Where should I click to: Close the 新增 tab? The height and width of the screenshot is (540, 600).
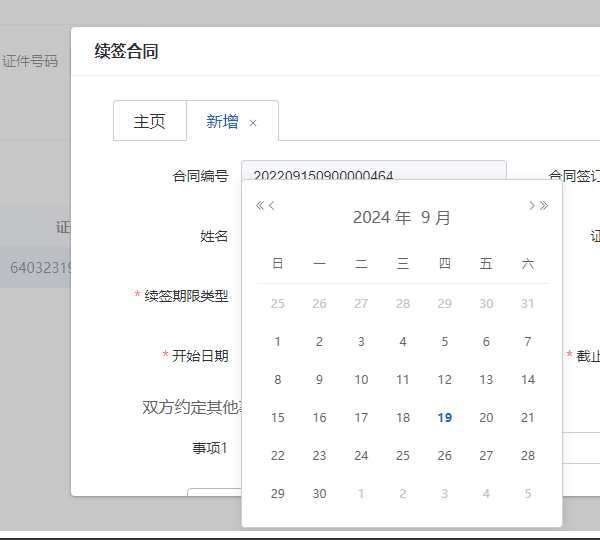(x=253, y=123)
